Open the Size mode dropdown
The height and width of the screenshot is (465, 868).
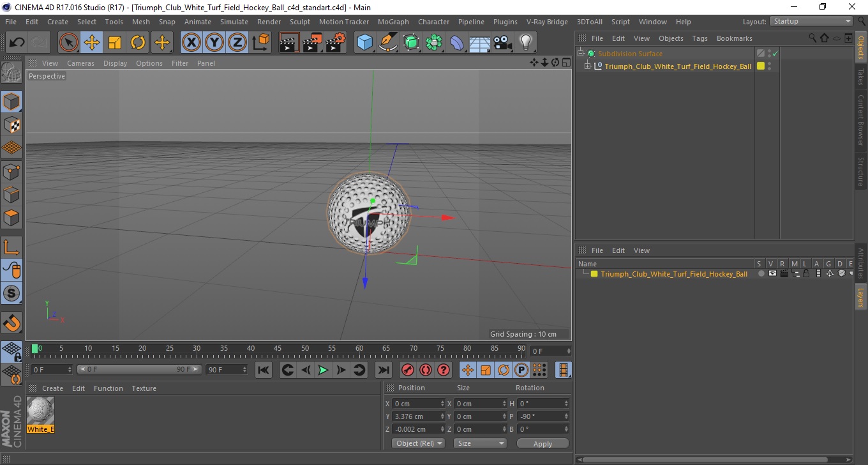(x=480, y=443)
